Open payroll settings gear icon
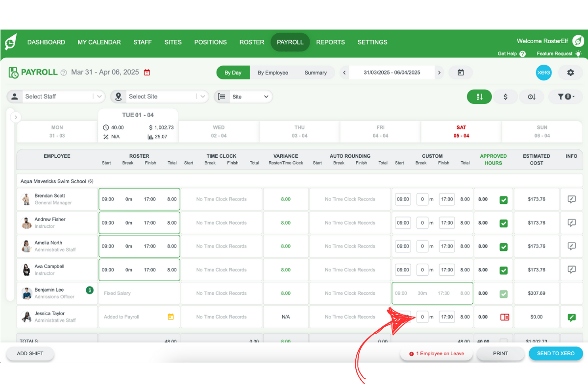The height and width of the screenshot is (392, 588). tap(570, 73)
